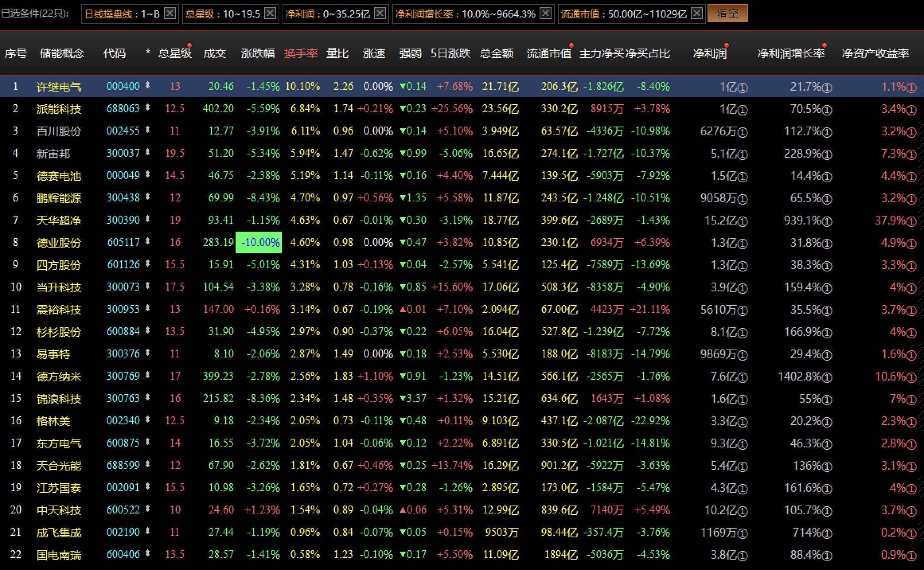Click the marker icon beside code 688063
The height and width of the screenshot is (570, 924).
click(148, 107)
